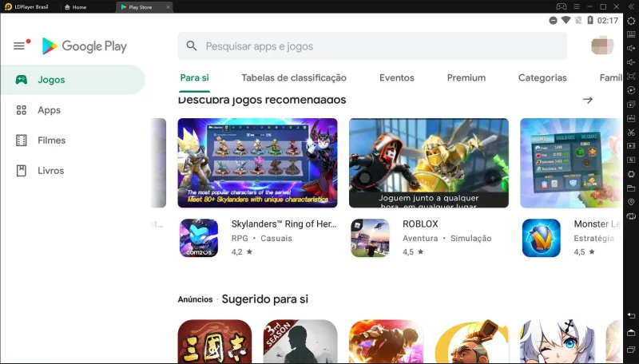Switch to the Premium tab

click(x=466, y=77)
